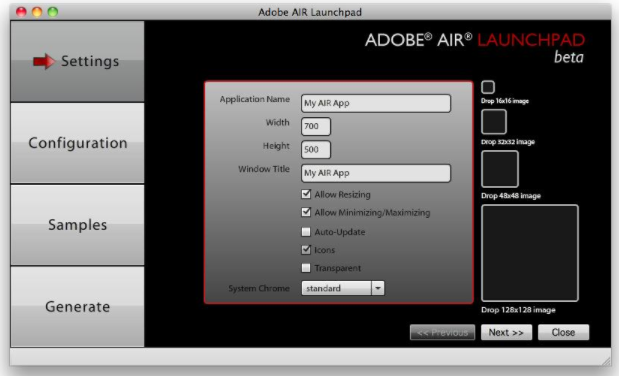Image resolution: width=619 pixels, height=376 pixels.
Task: Focus the Width input field
Action: pyautogui.click(x=316, y=126)
